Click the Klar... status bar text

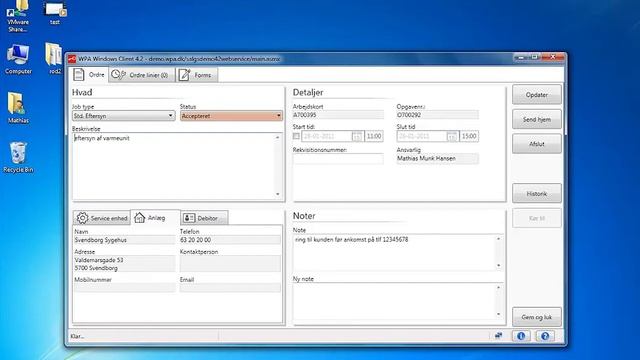[x=77, y=336]
